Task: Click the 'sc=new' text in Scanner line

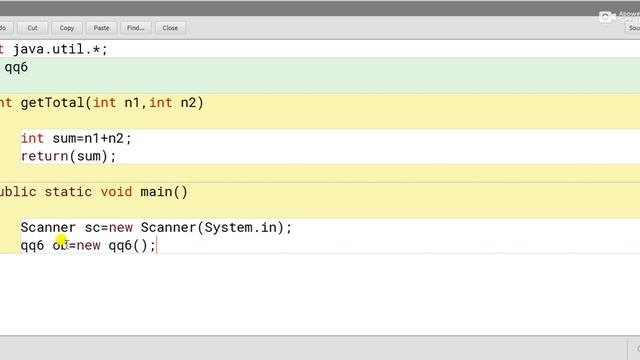Action: point(109,228)
